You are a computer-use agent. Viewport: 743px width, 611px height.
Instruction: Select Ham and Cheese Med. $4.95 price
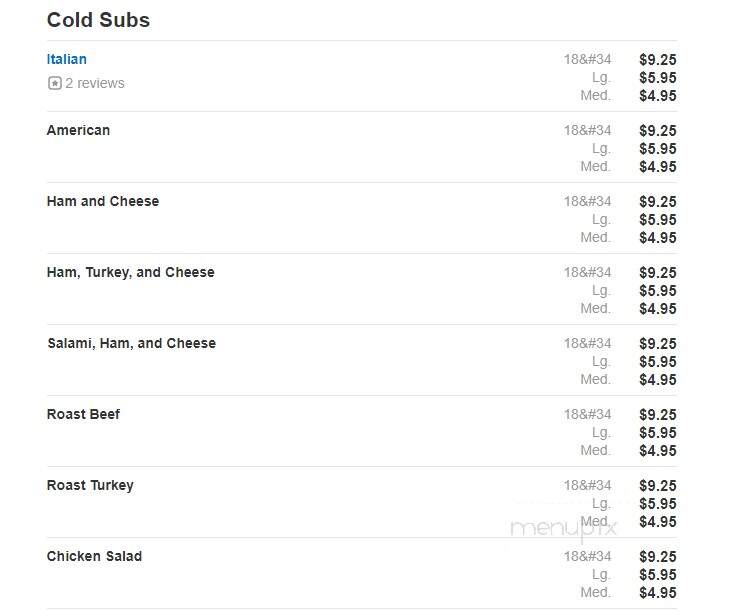(658, 238)
